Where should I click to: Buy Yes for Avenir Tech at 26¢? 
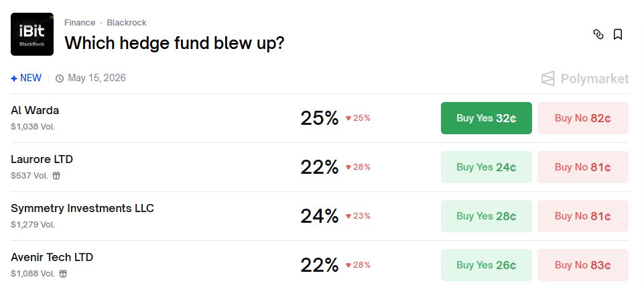pos(486,265)
